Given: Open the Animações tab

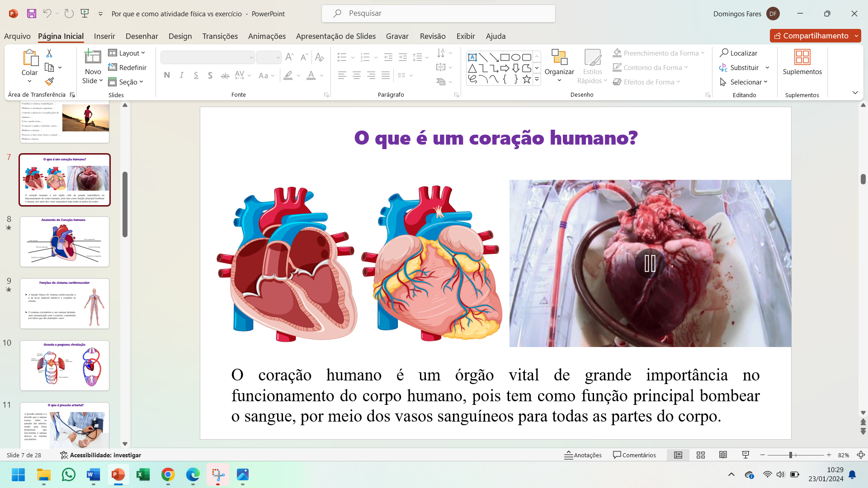Looking at the screenshot, I should click(267, 36).
